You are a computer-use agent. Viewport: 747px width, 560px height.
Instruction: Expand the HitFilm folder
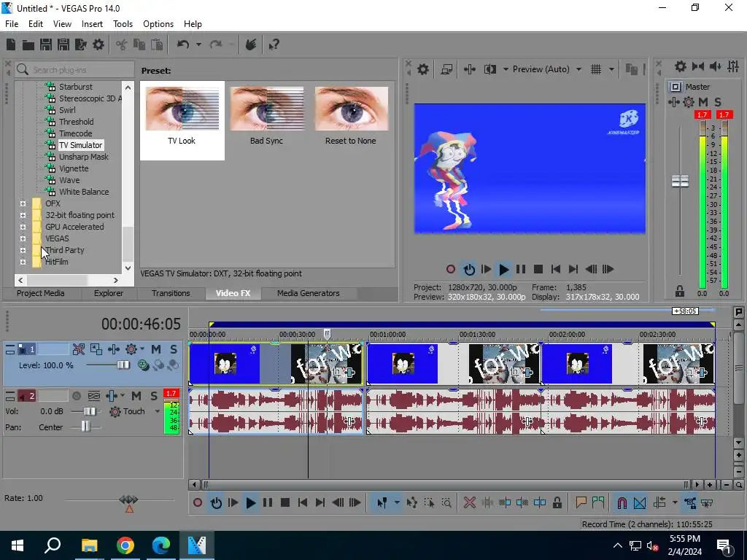pos(23,262)
